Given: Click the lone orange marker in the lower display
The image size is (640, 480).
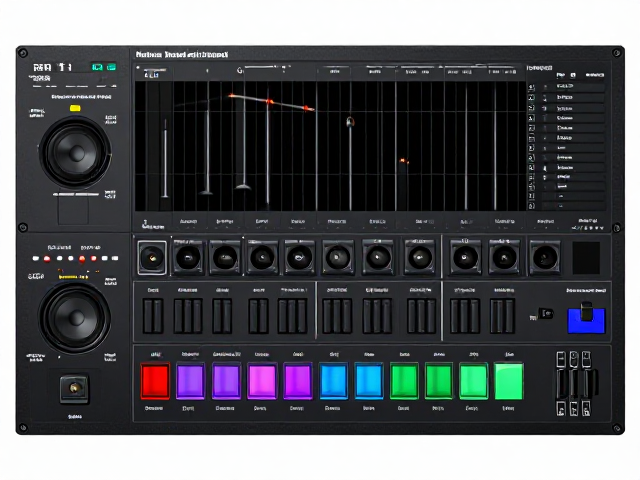Looking at the screenshot, I should (403, 161).
